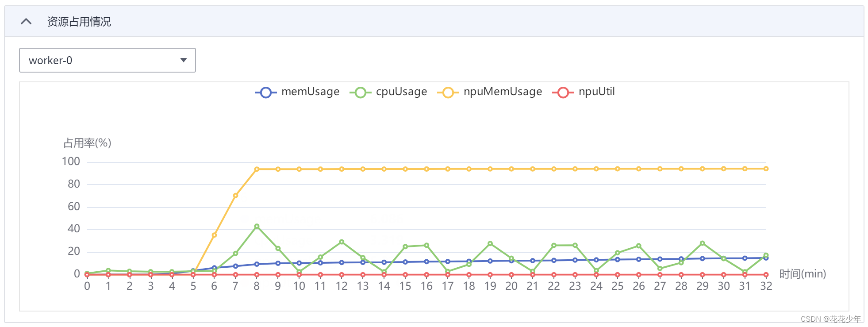
Task: Toggle memUsage series in legend
Action: [297, 92]
